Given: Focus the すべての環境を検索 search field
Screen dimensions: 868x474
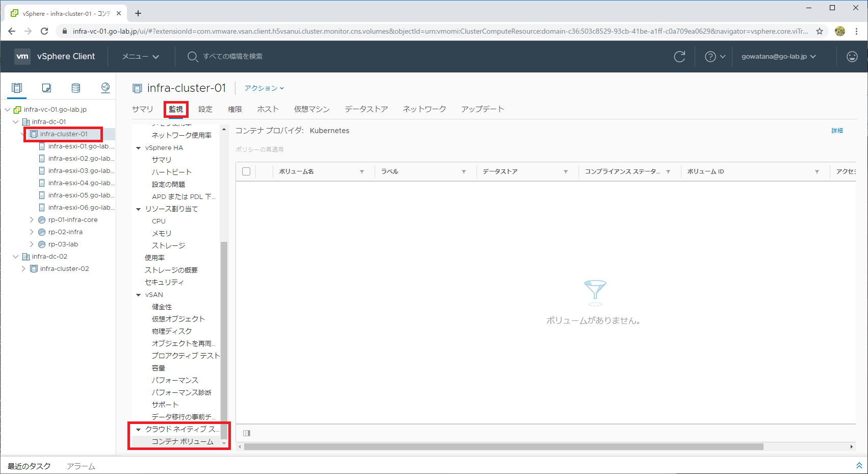Looking at the screenshot, I should pyautogui.click(x=233, y=57).
